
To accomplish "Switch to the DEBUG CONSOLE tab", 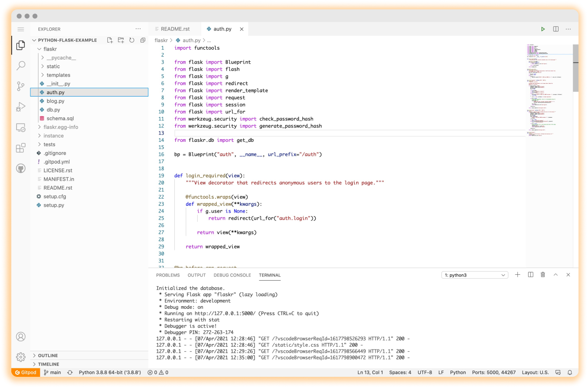I will [232, 275].
